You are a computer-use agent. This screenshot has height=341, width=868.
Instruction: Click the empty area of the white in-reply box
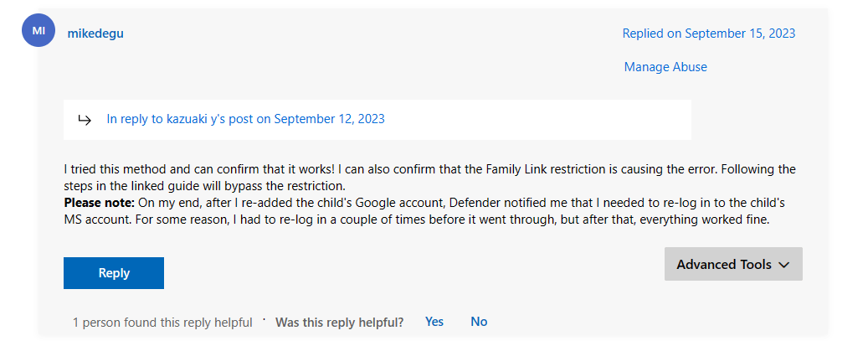coord(536,120)
